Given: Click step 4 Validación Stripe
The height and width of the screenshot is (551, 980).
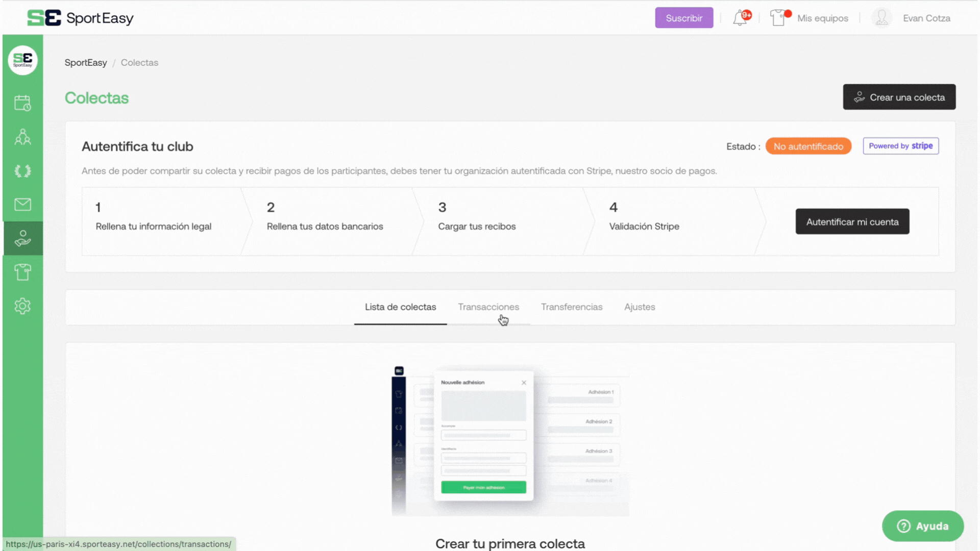Looking at the screenshot, I should click(x=675, y=221).
